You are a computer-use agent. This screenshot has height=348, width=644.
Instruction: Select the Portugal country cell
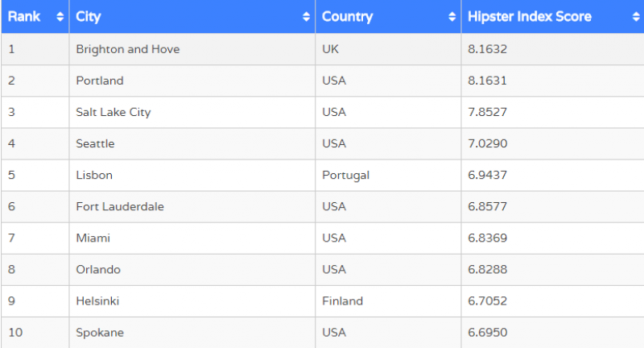tap(345, 175)
